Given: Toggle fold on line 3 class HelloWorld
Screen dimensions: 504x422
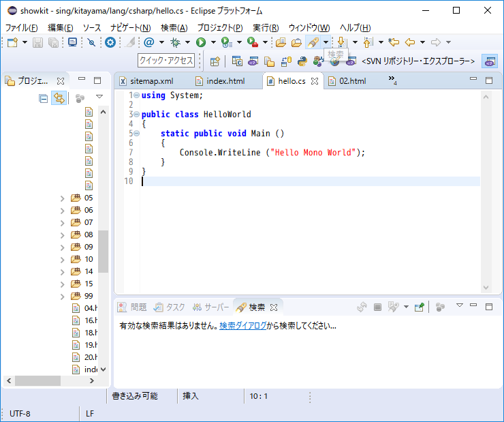Looking at the screenshot, I should (137, 114).
